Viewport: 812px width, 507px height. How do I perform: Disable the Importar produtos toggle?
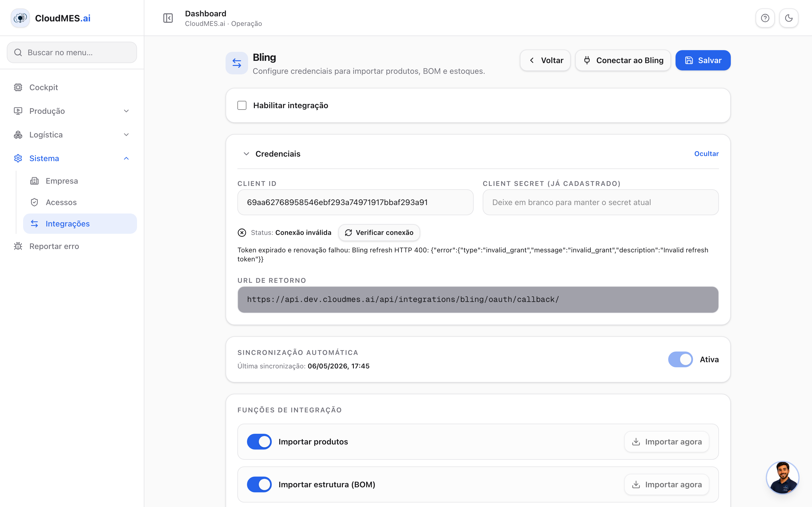pyautogui.click(x=259, y=442)
